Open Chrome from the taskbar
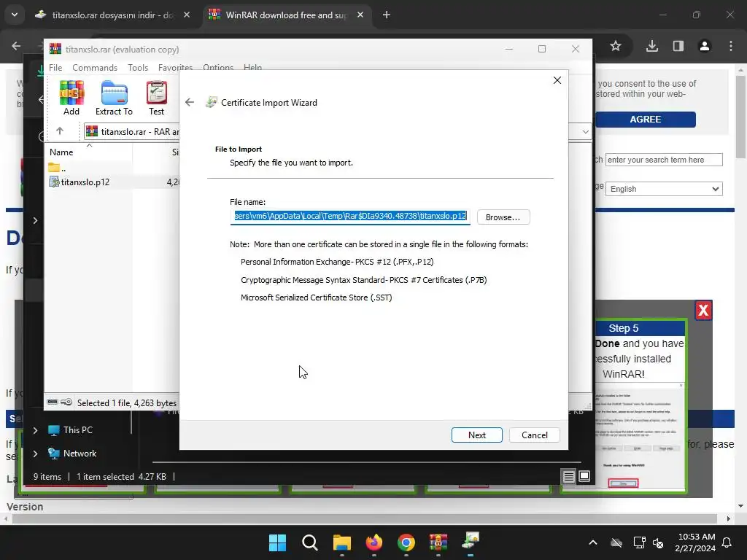Screen dimensions: 747x560 406,542
